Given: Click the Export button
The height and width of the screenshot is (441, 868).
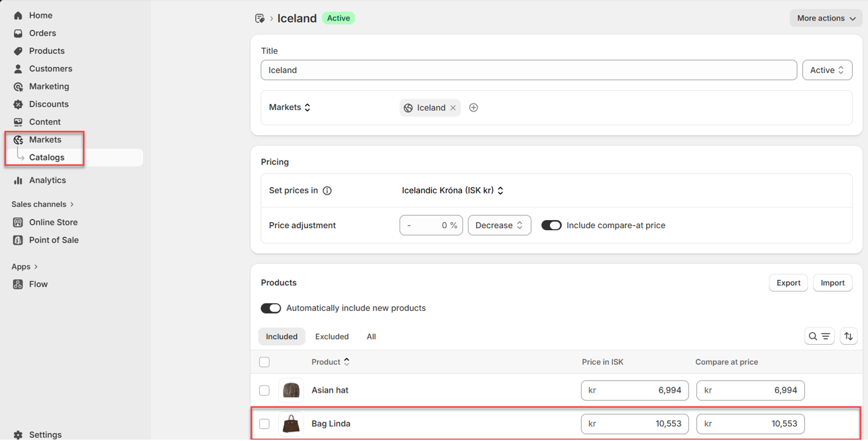Looking at the screenshot, I should 788,283.
